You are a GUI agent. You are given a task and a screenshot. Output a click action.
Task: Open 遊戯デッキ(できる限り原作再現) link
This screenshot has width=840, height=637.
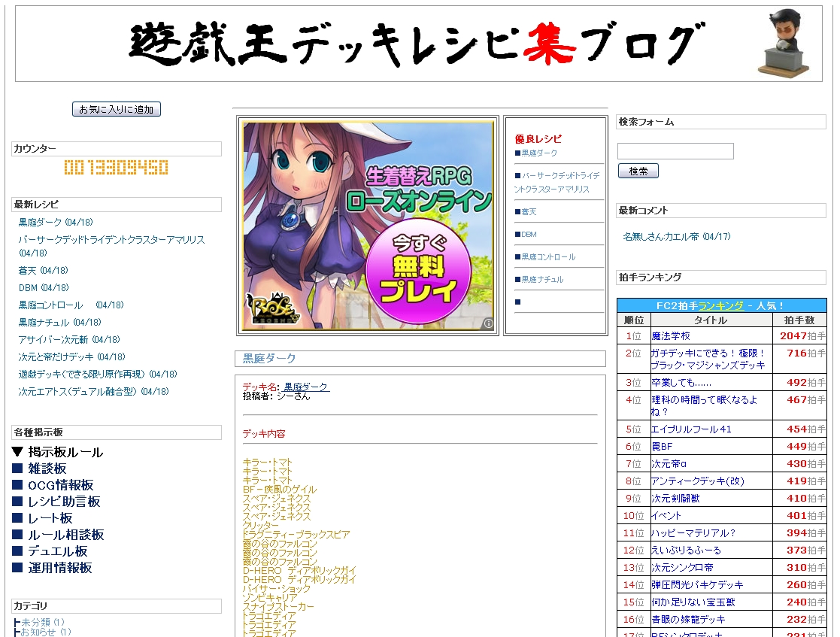click(98, 374)
